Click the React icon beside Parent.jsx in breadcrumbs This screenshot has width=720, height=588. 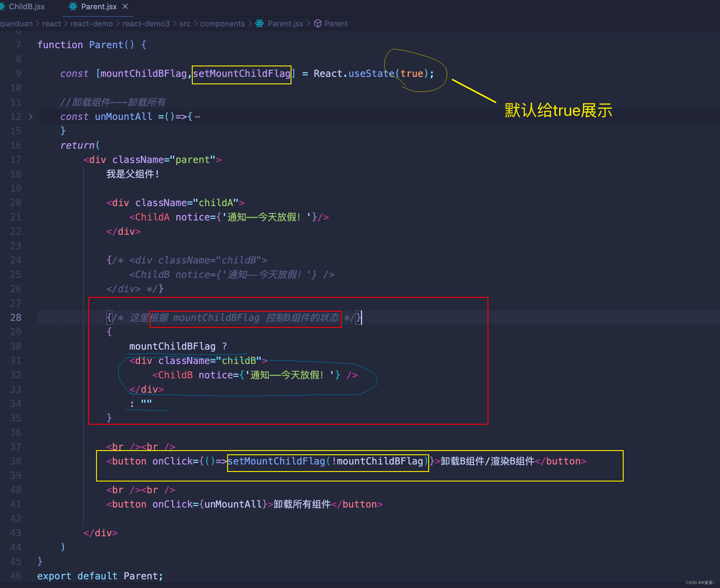coord(259,23)
